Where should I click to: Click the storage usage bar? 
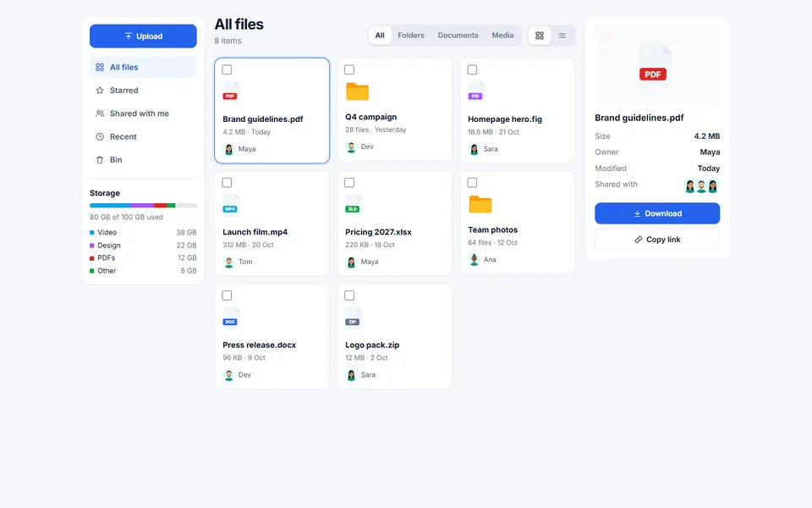point(143,206)
